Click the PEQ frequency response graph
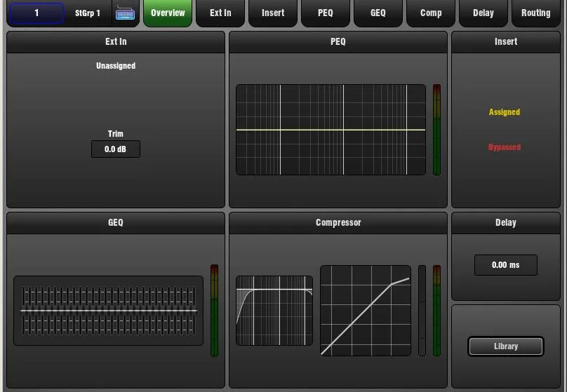Screen dimensions: 567x392 coord(331,130)
